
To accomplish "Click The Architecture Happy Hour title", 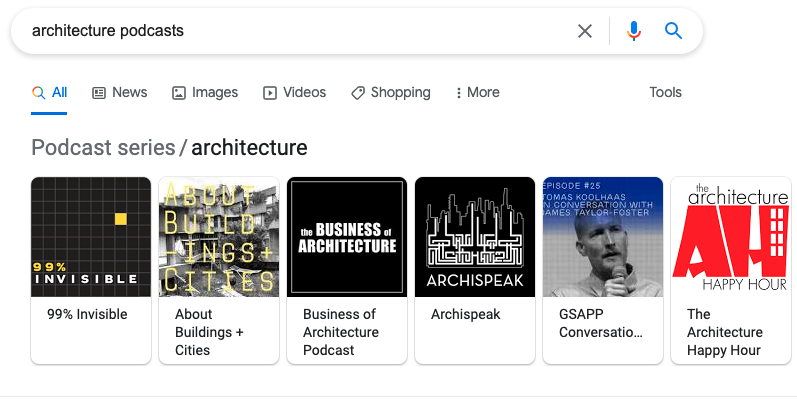I will tap(725, 332).
